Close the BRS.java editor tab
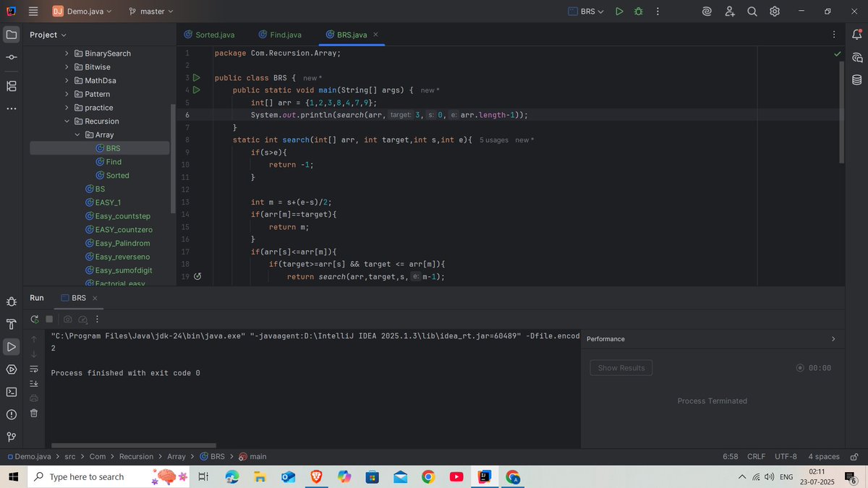 (x=375, y=34)
